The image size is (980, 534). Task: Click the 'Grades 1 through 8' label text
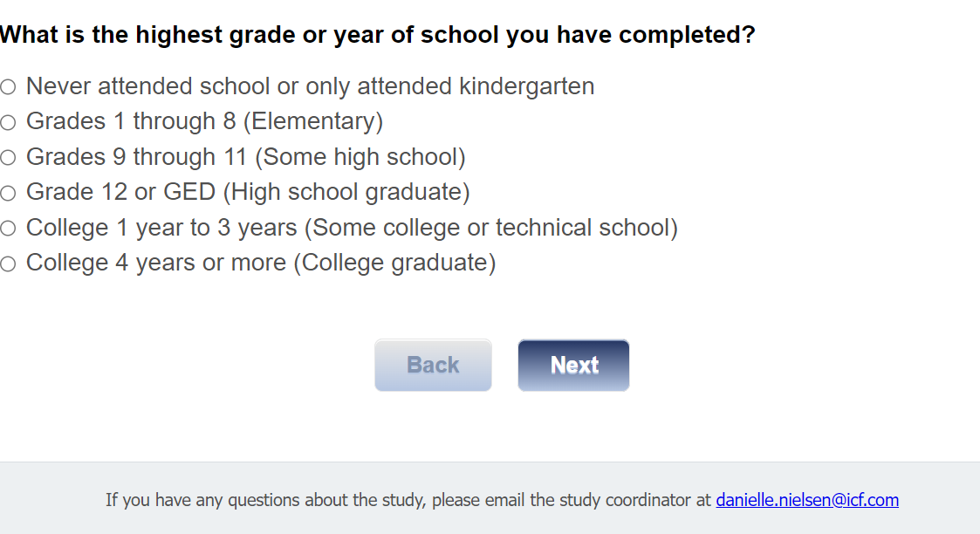click(x=131, y=121)
